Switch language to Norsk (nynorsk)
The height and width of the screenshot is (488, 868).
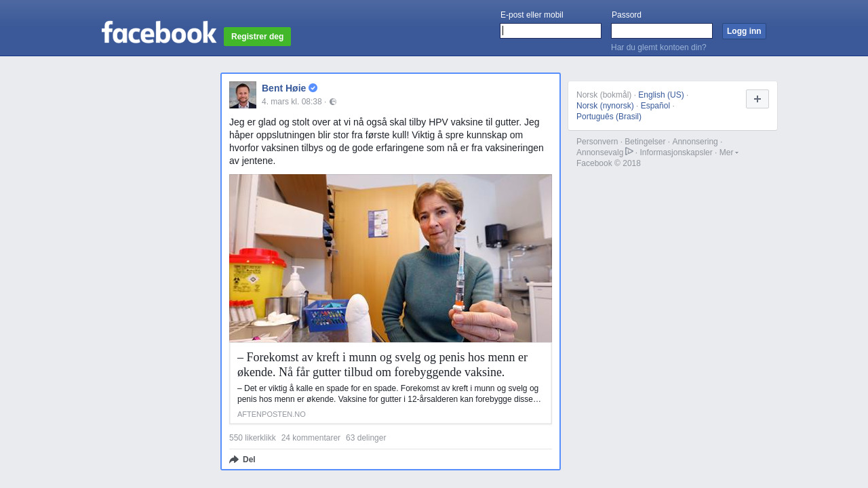click(605, 106)
